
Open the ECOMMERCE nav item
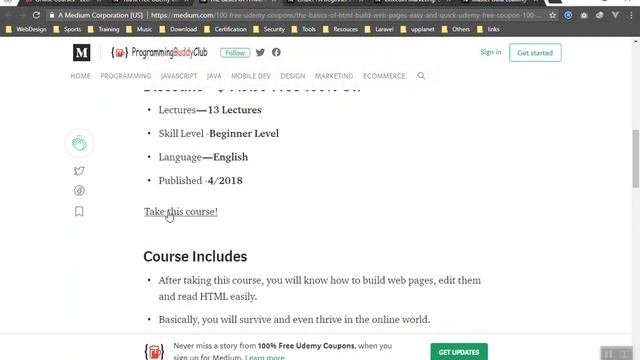coord(384,76)
